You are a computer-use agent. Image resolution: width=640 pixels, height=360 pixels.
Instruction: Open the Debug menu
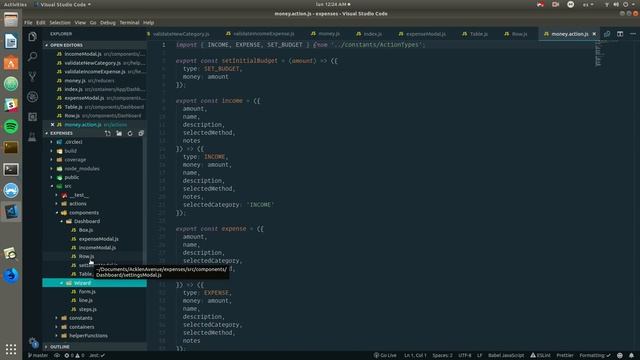click(108, 23)
